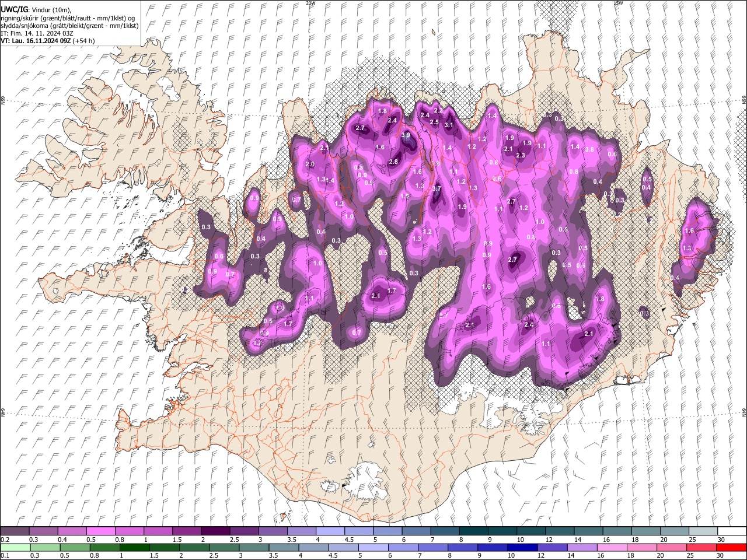
Task: Select the lilac rain swatch between 14 and 16
Action: click(582, 547)
